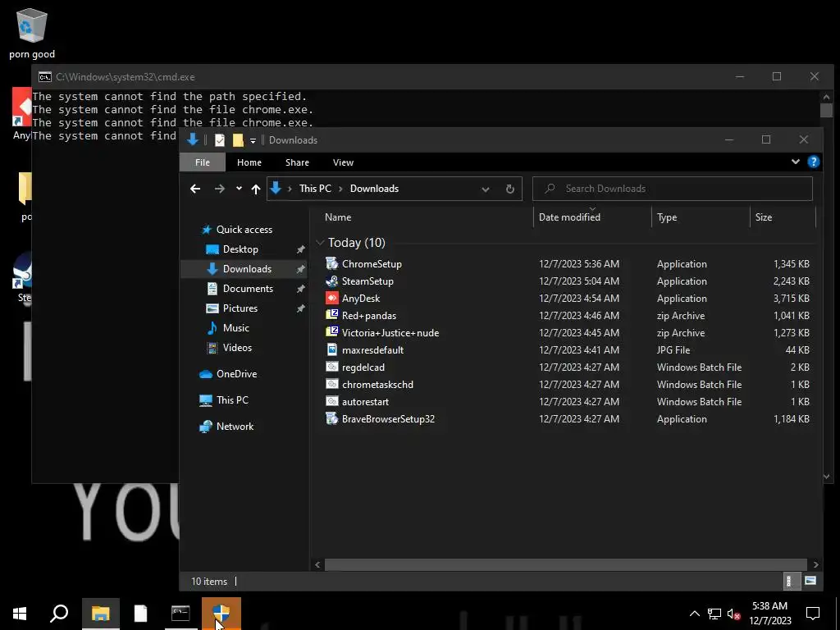Open Desktop in the navigation pane

(240, 249)
